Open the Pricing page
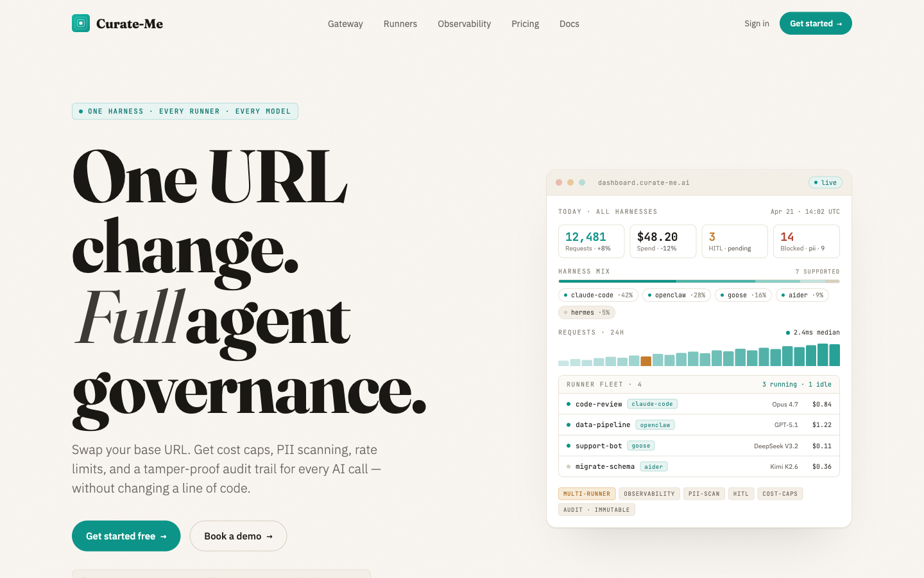 coord(525,24)
